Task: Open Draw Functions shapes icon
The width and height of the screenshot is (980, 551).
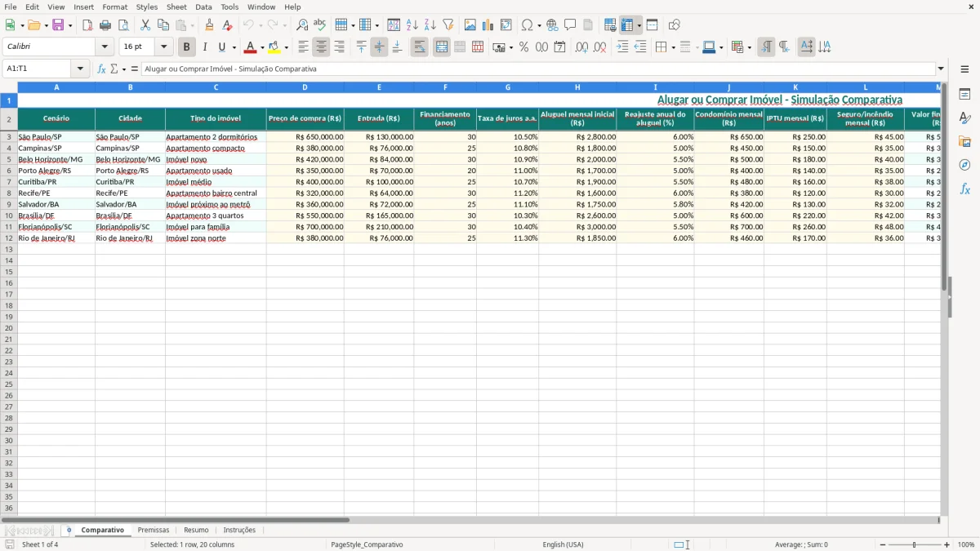Action: (x=674, y=25)
